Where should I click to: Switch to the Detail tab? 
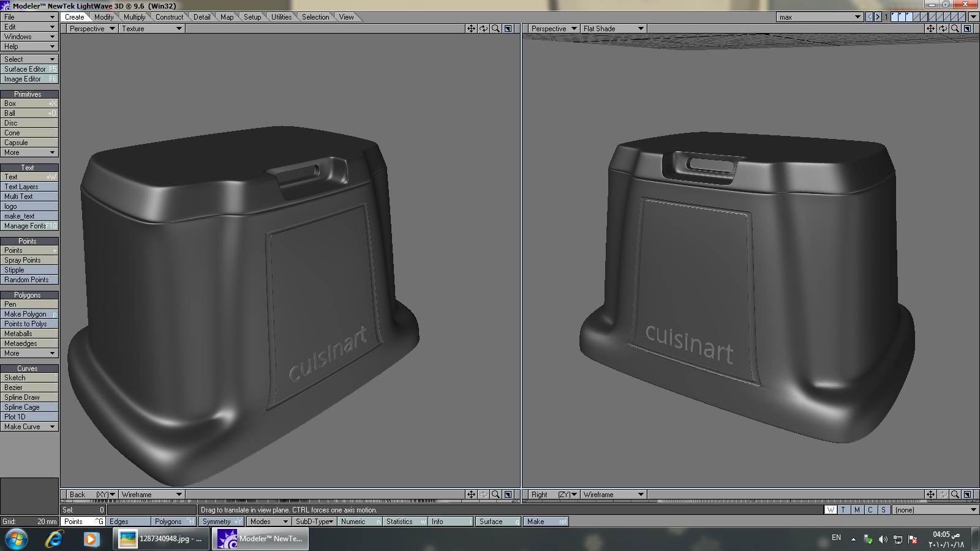tap(202, 17)
